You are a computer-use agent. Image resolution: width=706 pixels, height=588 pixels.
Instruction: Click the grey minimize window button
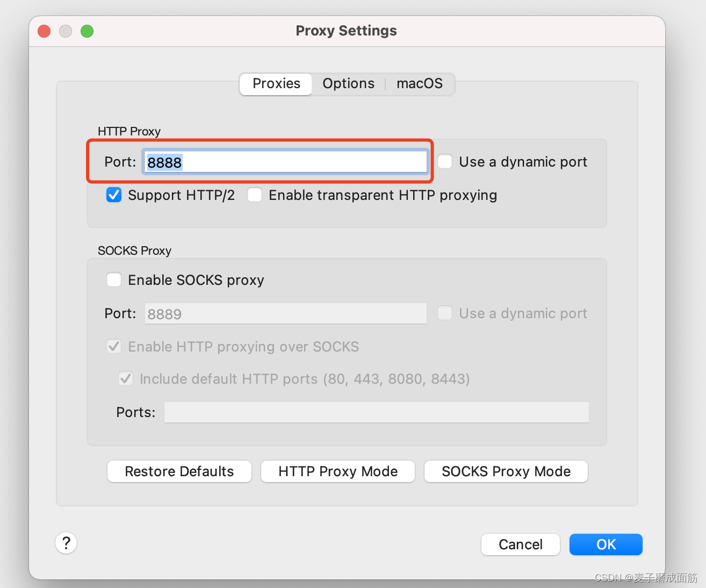[66, 31]
